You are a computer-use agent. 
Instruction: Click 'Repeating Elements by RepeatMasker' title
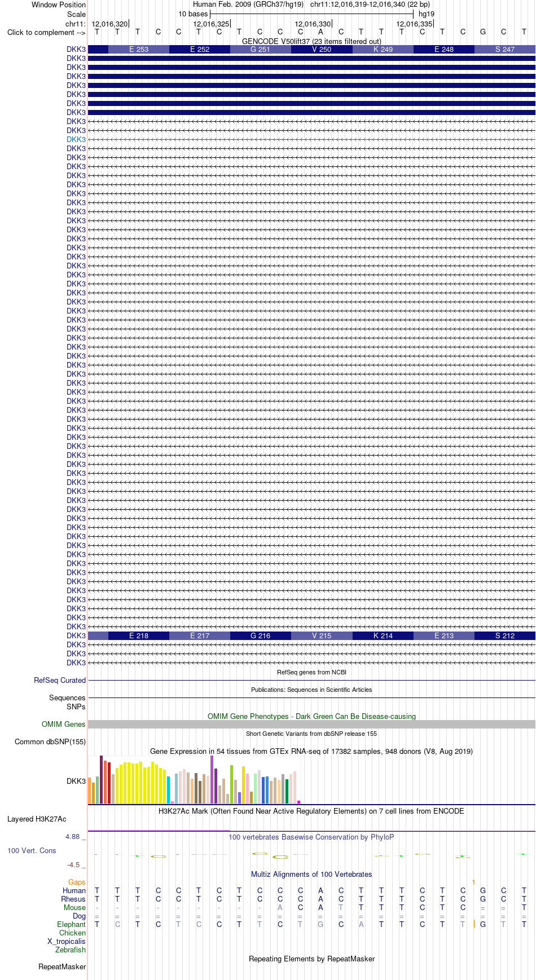point(311,959)
